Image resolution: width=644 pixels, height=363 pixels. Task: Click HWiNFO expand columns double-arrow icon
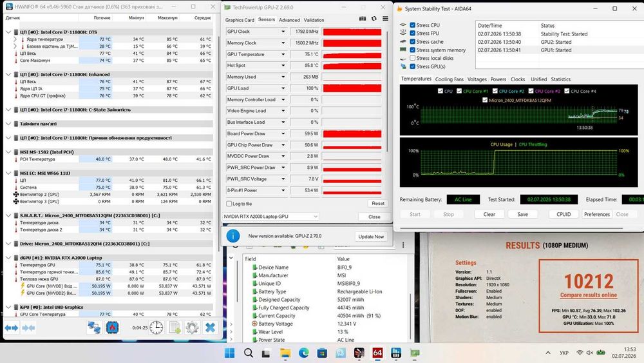coord(12,328)
